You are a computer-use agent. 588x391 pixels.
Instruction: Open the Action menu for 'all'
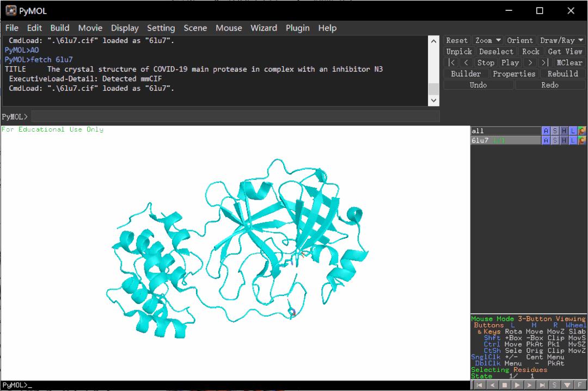[x=546, y=131]
